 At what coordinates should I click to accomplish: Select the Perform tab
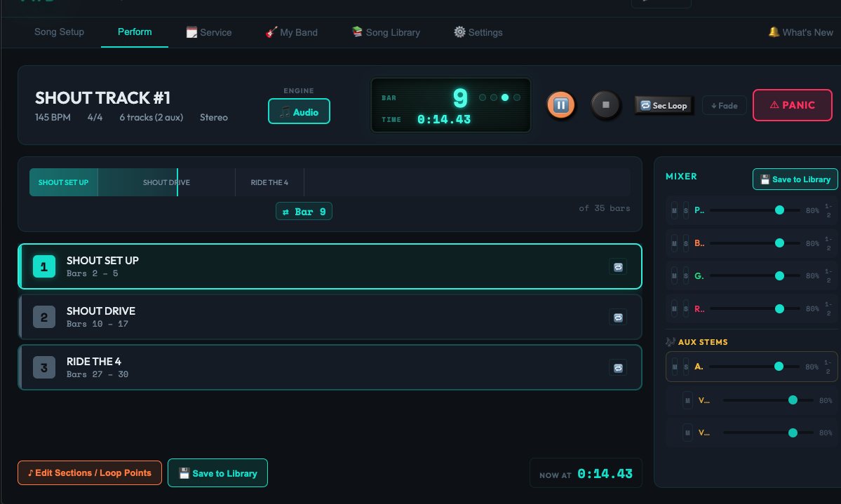[x=135, y=32]
